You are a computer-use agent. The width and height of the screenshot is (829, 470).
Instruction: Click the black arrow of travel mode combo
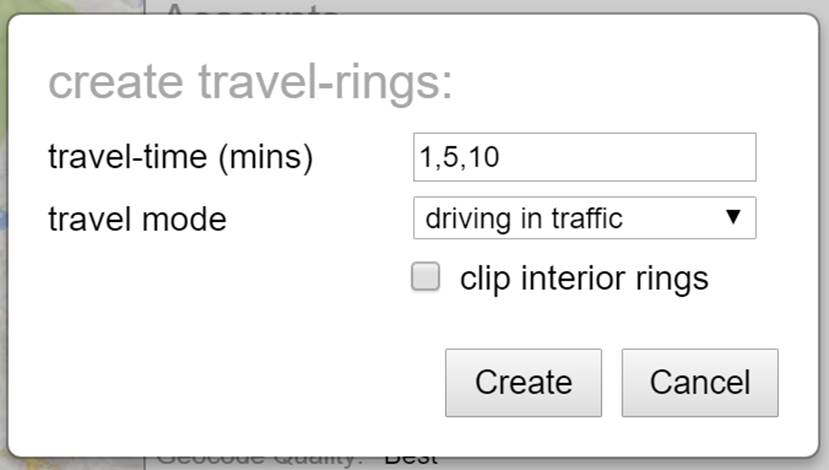[733, 217]
